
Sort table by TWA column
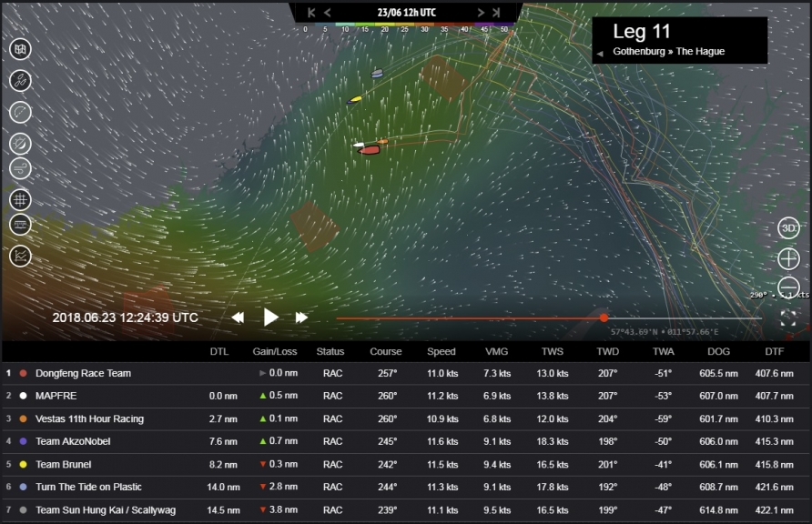[x=664, y=352]
